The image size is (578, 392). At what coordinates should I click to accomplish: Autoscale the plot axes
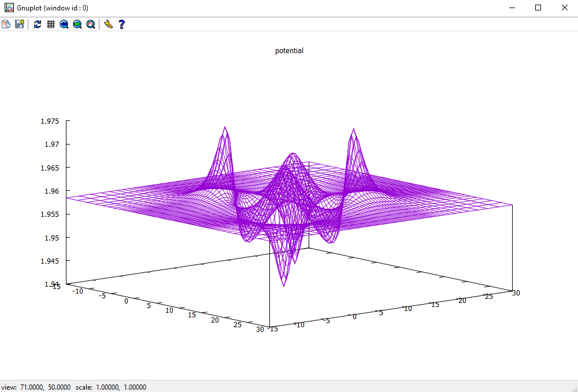(x=91, y=24)
